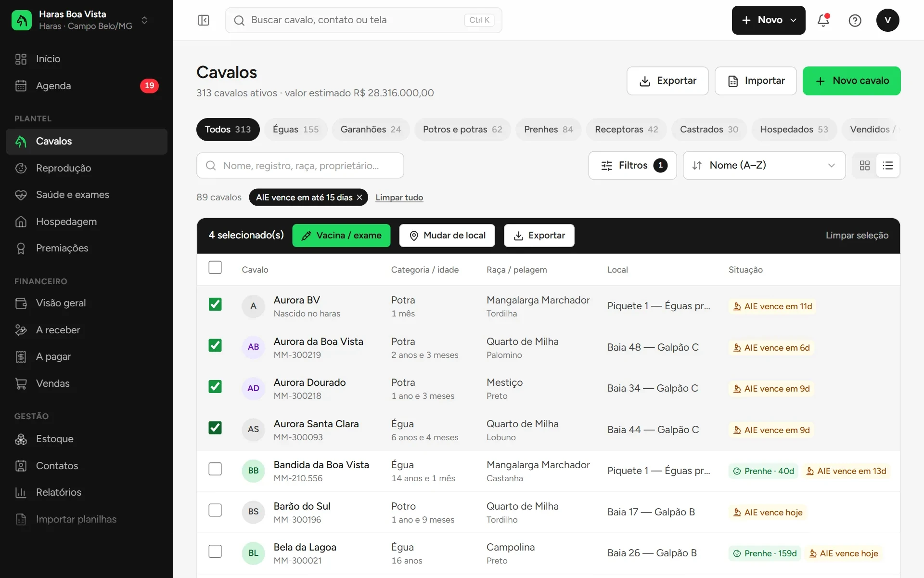Viewport: 924px width, 578px height.
Task: Toggle the select-all header checkbox
Action: [x=215, y=268]
